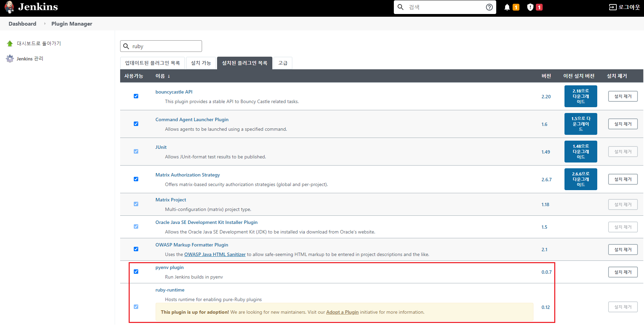Downgrade Command Agent Launcher to 1.5
The width and height of the screenshot is (644, 326).
[x=581, y=124]
